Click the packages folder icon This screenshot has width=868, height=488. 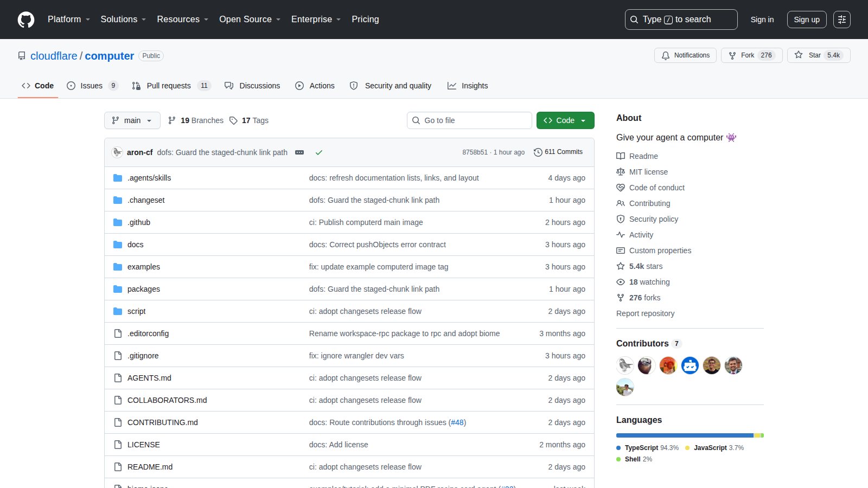coord(118,289)
